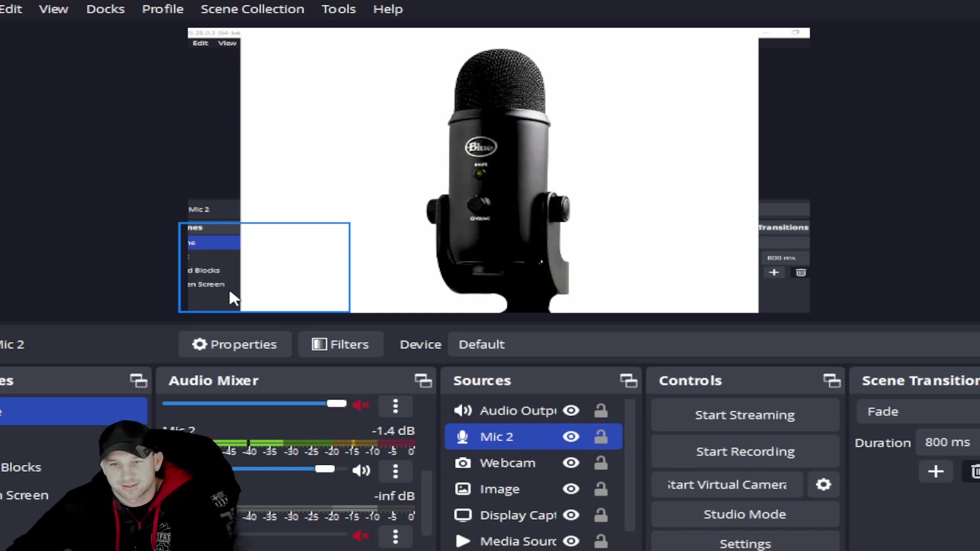This screenshot has height=551, width=980.
Task: Add a new scene transition with plus icon
Action: tap(936, 471)
